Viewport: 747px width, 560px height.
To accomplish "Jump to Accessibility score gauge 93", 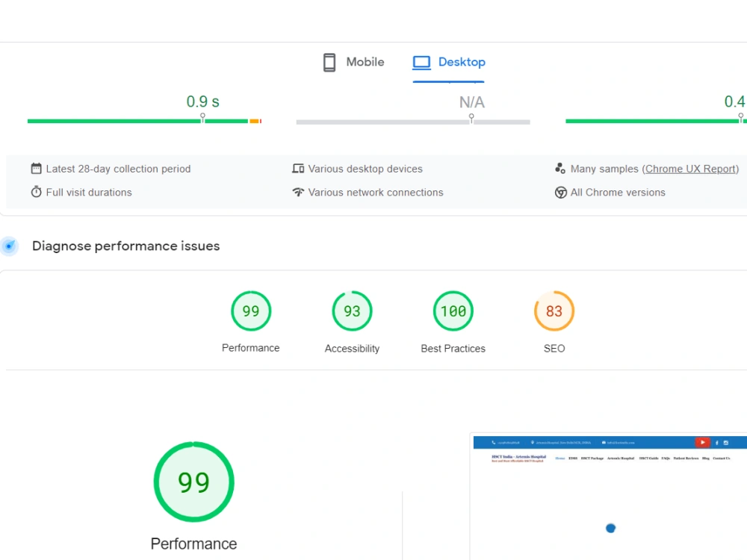I will tap(352, 311).
